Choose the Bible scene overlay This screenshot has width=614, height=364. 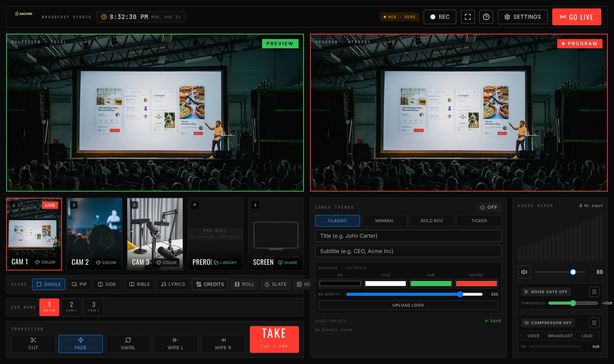click(140, 284)
